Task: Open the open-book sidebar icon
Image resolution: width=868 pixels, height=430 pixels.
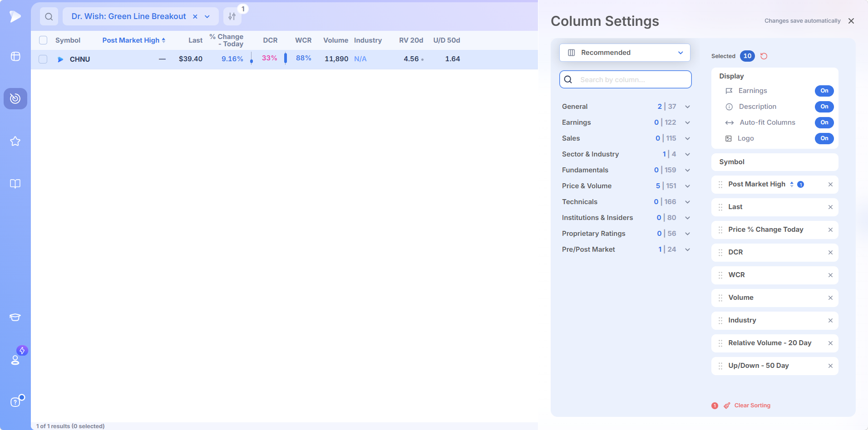Action: pos(15,184)
